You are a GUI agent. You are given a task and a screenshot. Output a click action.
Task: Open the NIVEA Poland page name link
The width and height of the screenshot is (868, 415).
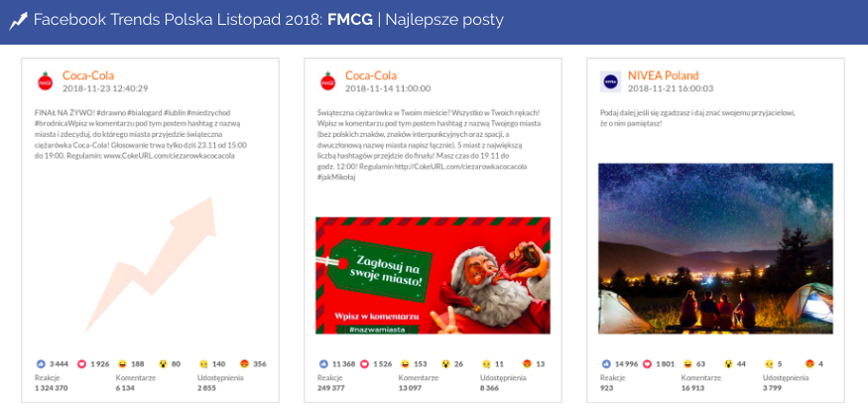coord(663,75)
